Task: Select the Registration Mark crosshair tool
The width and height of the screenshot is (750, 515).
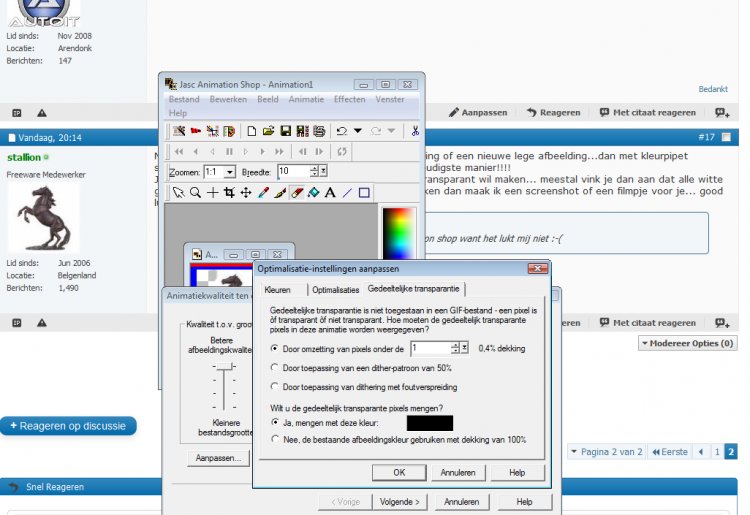Action: point(212,193)
